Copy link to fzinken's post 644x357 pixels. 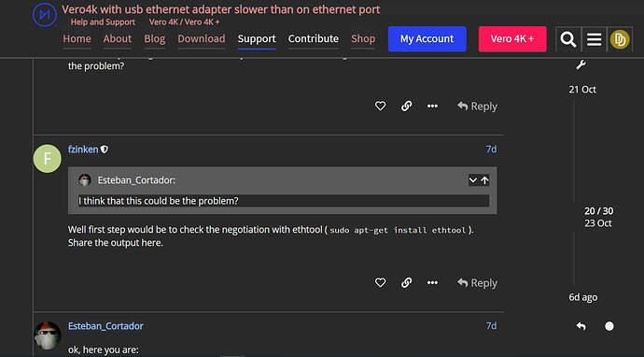click(406, 283)
